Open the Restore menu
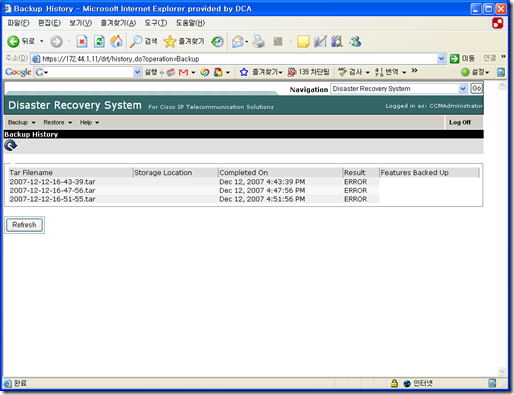The image size is (514, 395). (57, 123)
